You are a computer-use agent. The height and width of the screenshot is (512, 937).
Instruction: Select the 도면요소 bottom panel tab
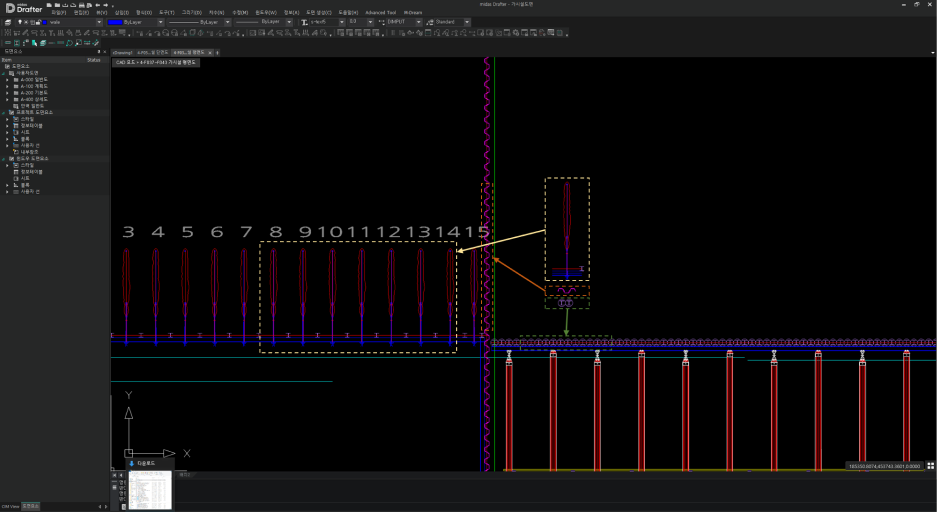(30, 507)
